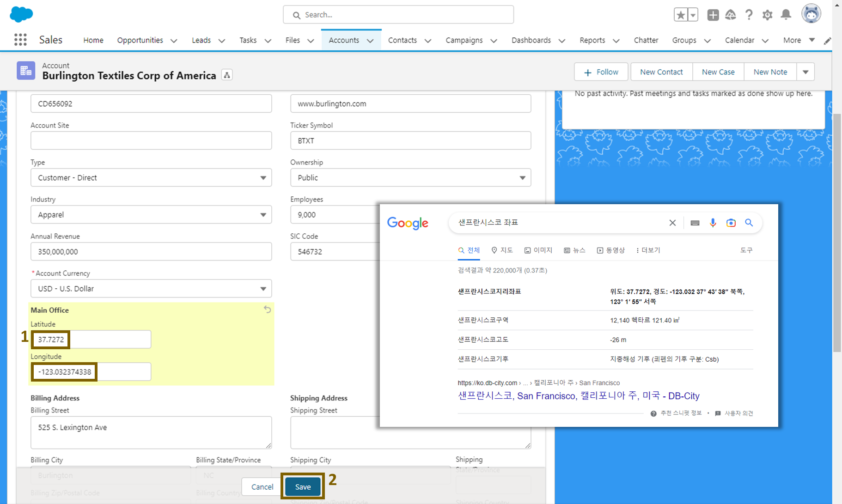The height and width of the screenshot is (504, 842).
Task: Open the Opportunities tab
Action: (x=140, y=40)
